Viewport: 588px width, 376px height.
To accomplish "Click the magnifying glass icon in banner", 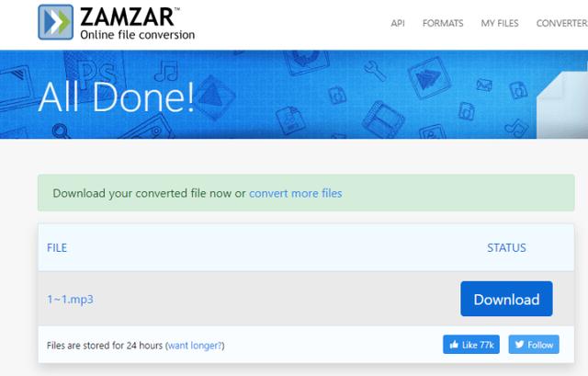I will coord(61,131).
